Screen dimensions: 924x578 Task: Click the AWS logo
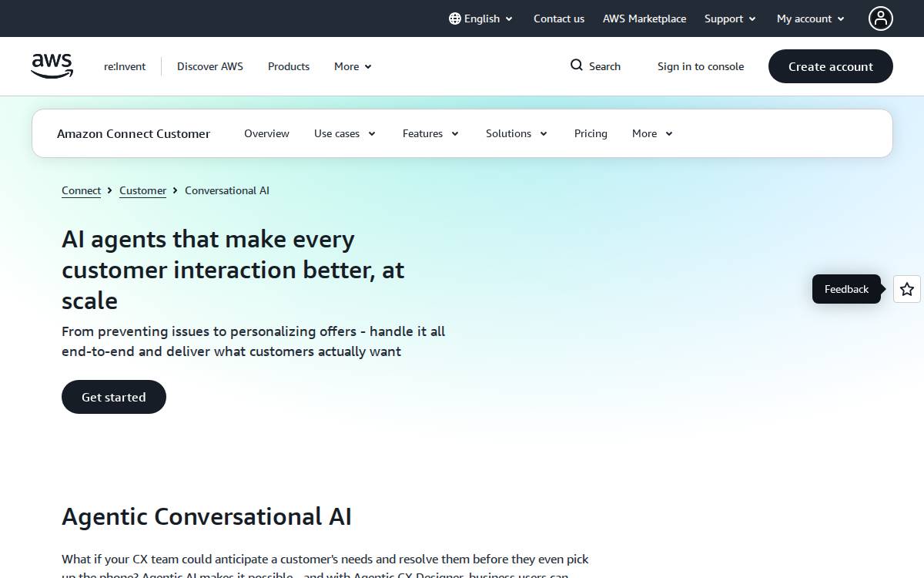click(x=52, y=66)
